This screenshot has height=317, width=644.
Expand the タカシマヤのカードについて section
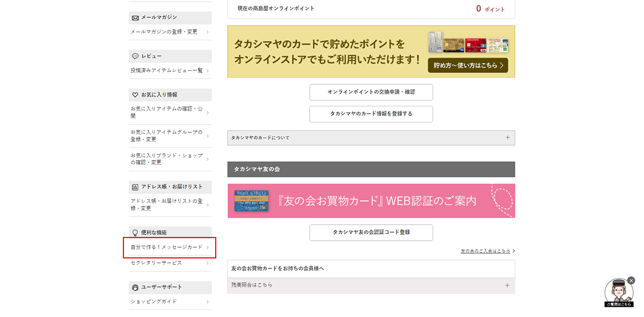[371, 138]
